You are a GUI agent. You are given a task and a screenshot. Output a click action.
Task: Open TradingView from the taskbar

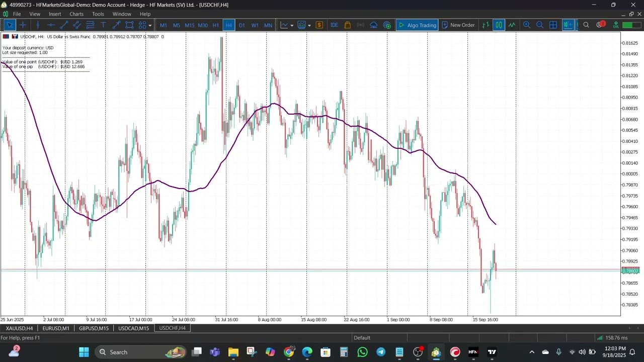[492, 352]
